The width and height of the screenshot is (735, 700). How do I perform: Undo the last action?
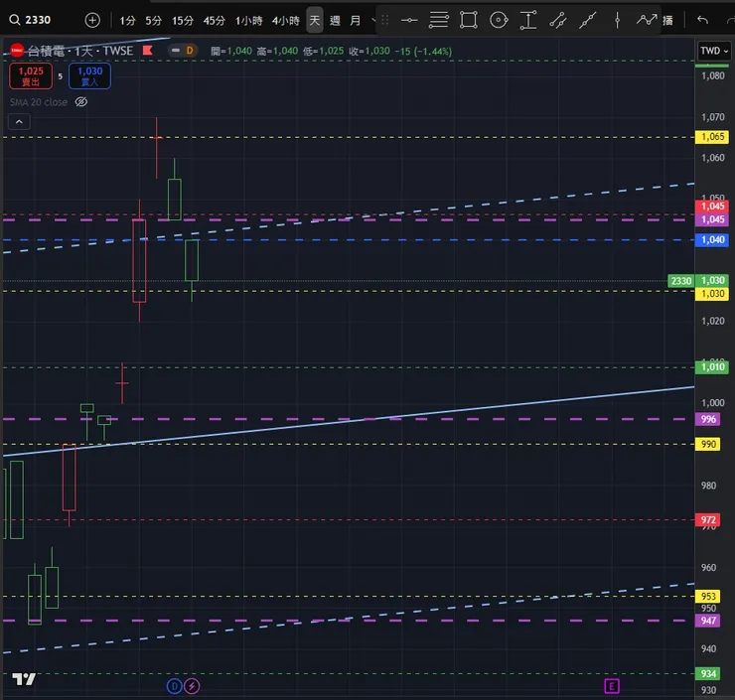[702, 20]
